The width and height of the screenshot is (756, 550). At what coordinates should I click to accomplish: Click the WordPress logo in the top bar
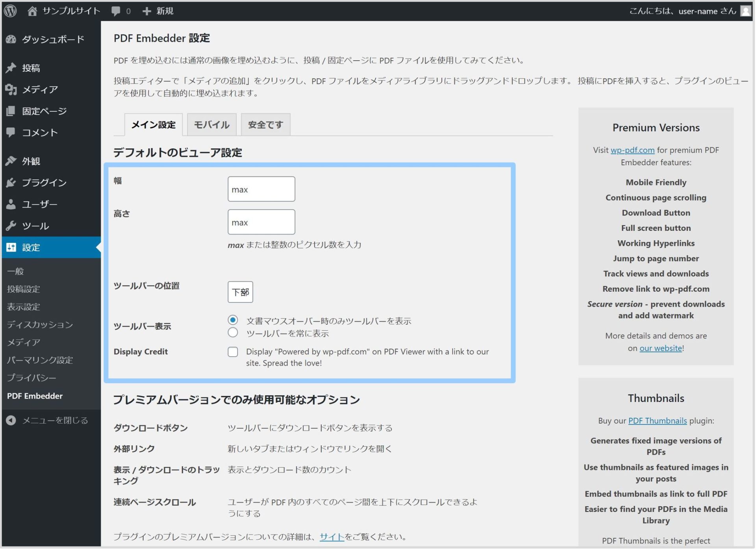coord(11,11)
